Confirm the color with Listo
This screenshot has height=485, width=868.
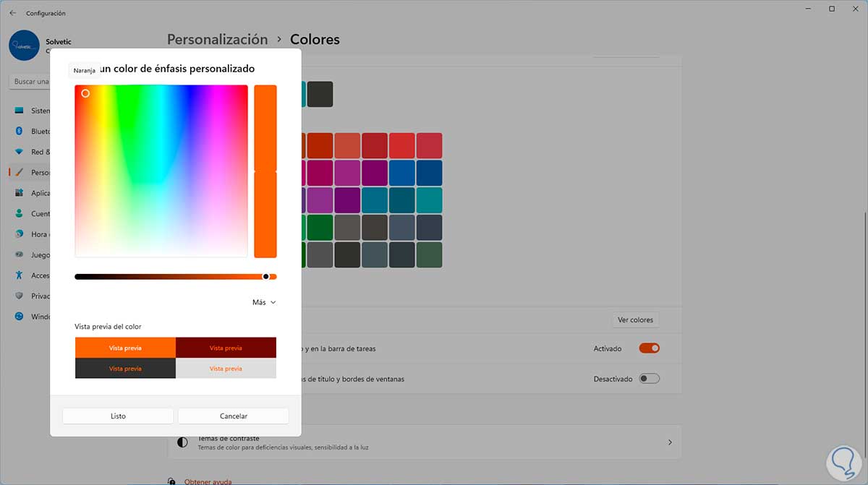[x=118, y=416]
